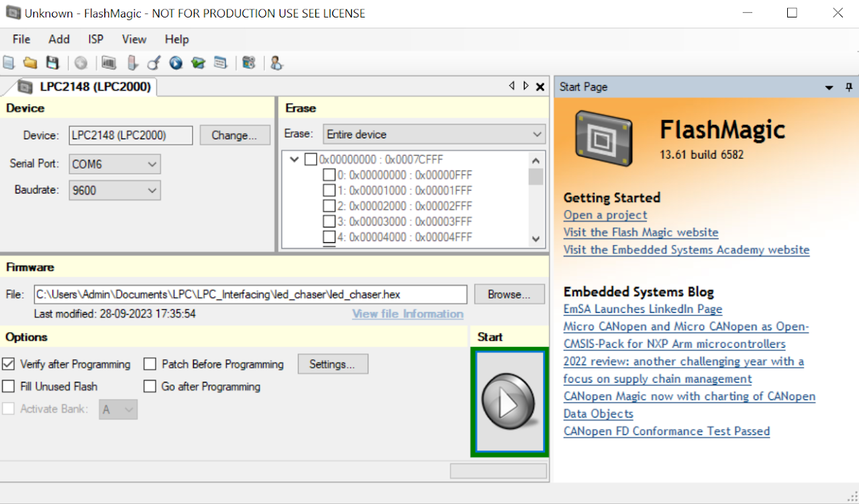Open the Serial Port dropdown
The image size is (859, 504).
click(x=115, y=164)
